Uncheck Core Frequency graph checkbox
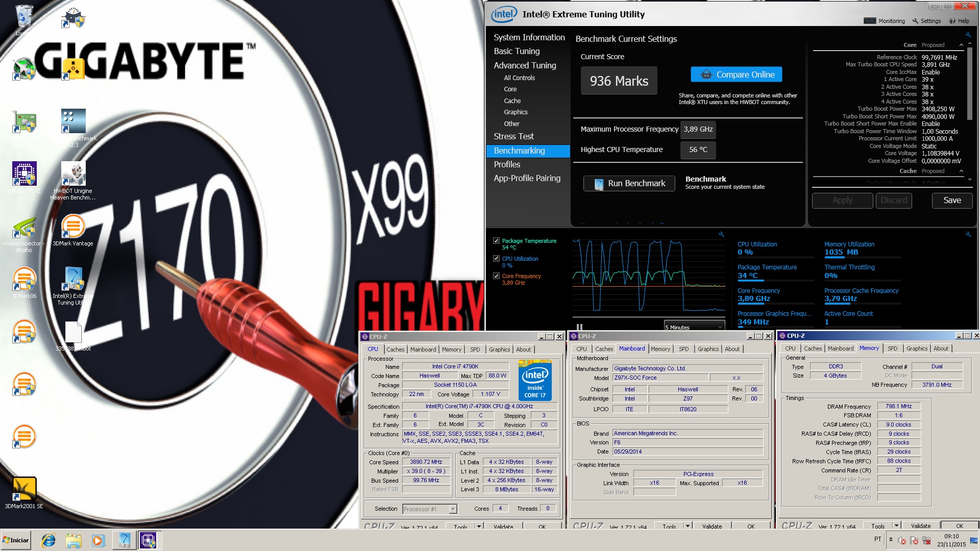Screen dimensions: 980x551 pyautogui.click(x=496, y=276)
